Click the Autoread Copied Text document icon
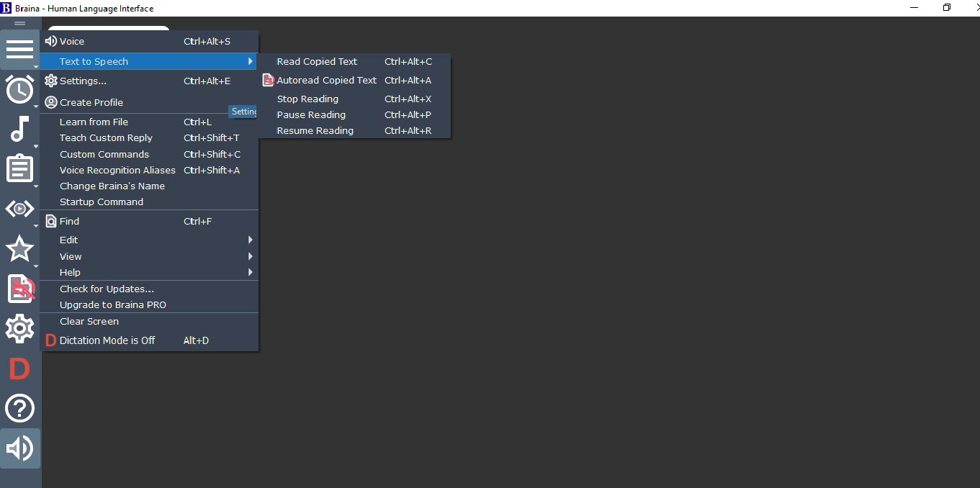The height and width of the screenshot is (488, 980). pos(268,80)
